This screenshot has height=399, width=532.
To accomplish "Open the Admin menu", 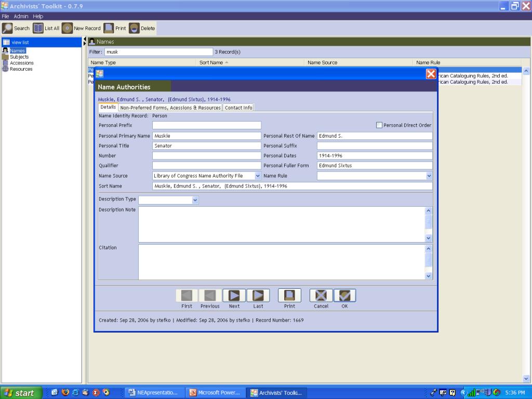I will (21, 16).
